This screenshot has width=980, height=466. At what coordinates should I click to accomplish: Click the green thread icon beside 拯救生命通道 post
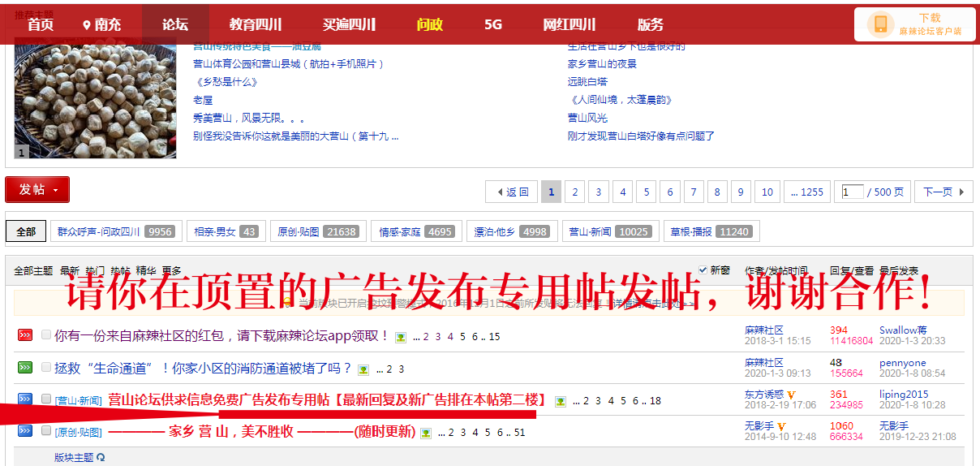pos(25,367)
